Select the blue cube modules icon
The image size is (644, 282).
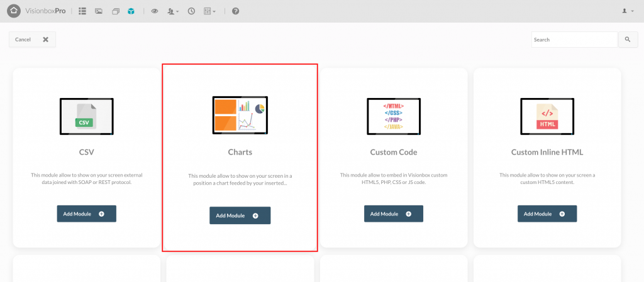(x=131, y=11)
